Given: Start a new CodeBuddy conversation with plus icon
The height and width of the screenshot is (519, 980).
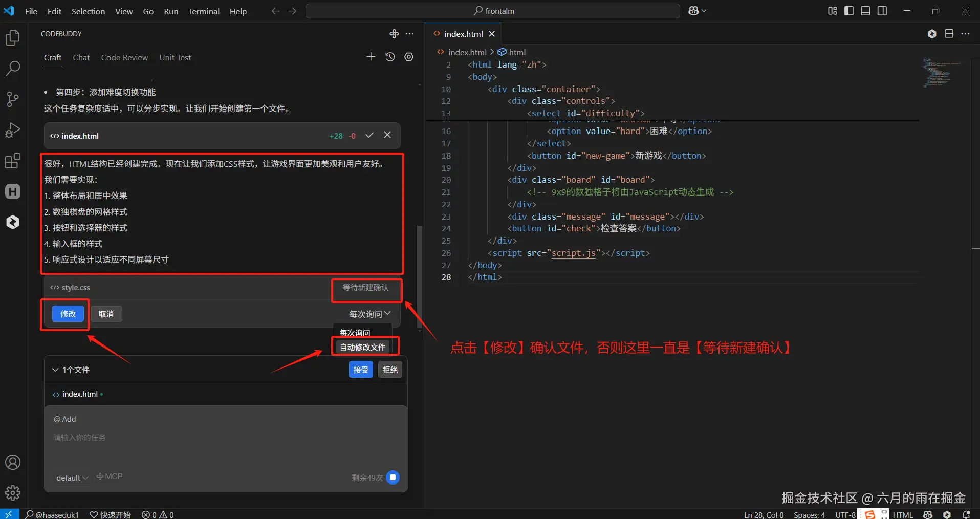Looking at the screenshot, I should click(371, 57).
